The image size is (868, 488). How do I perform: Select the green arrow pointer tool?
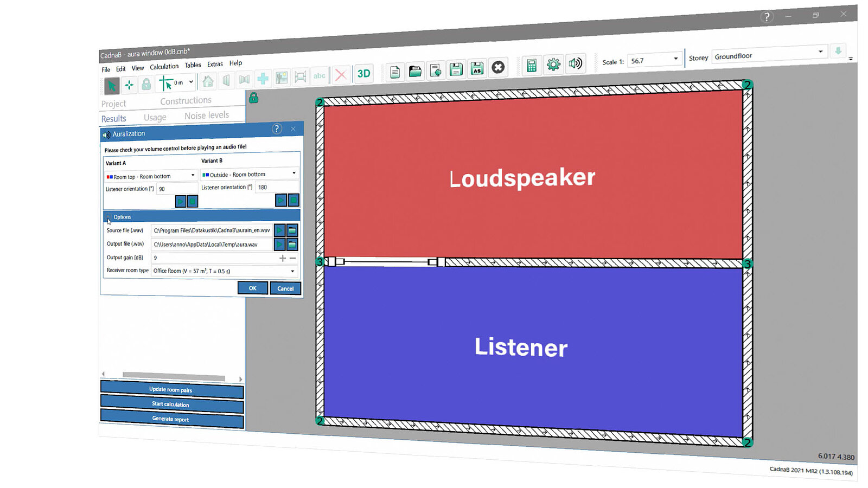click(111, 86)
